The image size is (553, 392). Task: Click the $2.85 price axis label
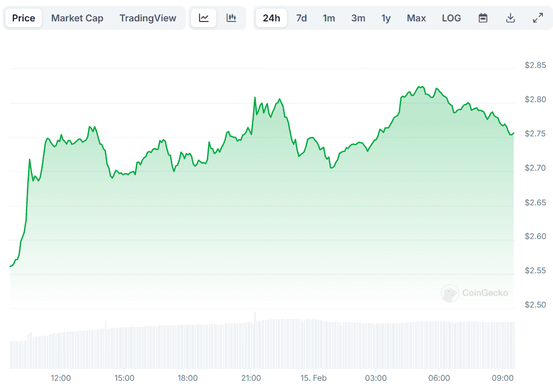pos(535,65)
